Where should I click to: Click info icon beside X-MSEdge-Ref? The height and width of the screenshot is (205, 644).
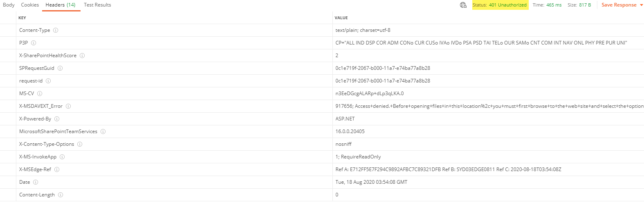(x=57, y=169)
